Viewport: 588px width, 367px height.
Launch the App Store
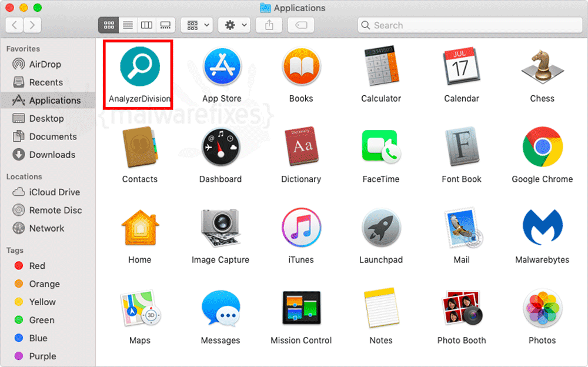222,67
